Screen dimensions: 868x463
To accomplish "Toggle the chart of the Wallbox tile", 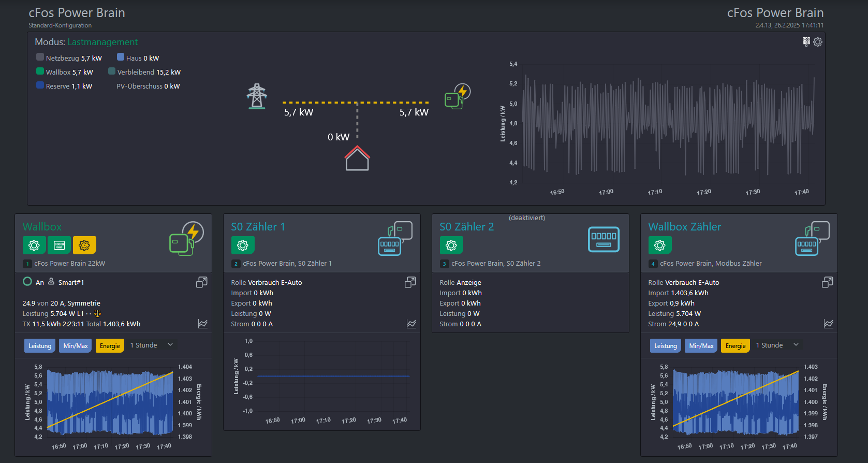I will point(203,324).
